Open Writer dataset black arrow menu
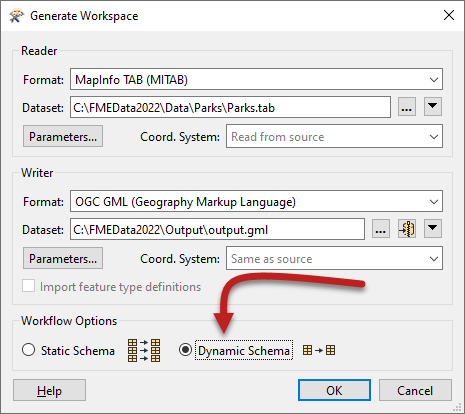The width and height of the screenshot is (465, 414). 433,229
